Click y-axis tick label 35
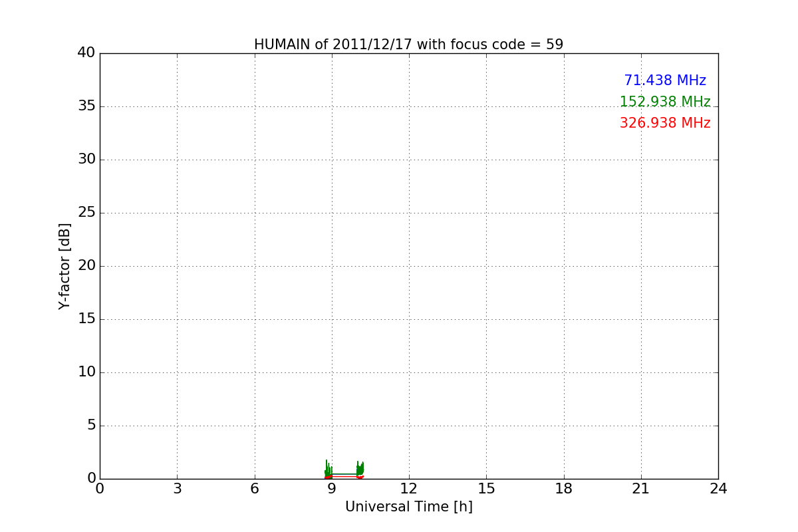 point(86,106)
